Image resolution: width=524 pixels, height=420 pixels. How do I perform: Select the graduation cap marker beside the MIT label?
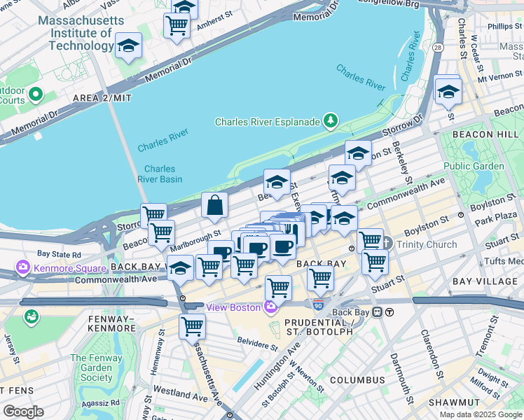tap(128, 48)
